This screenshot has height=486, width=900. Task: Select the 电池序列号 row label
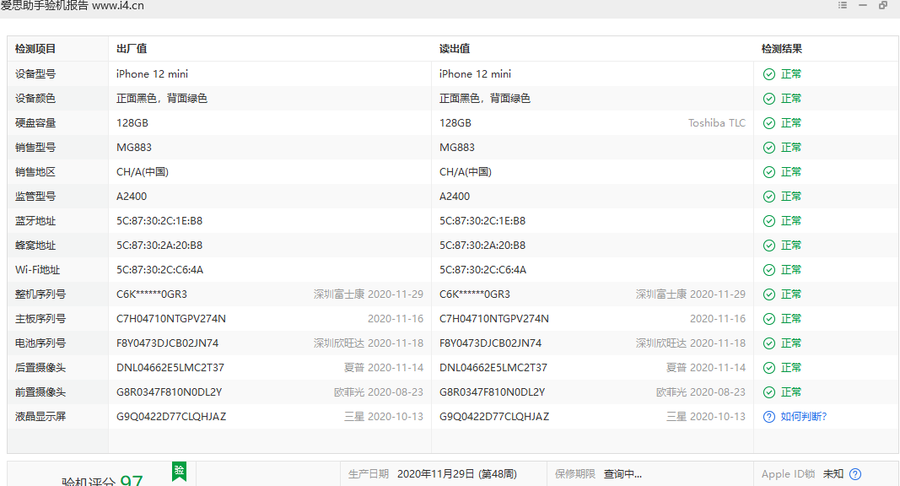(40, 343)
